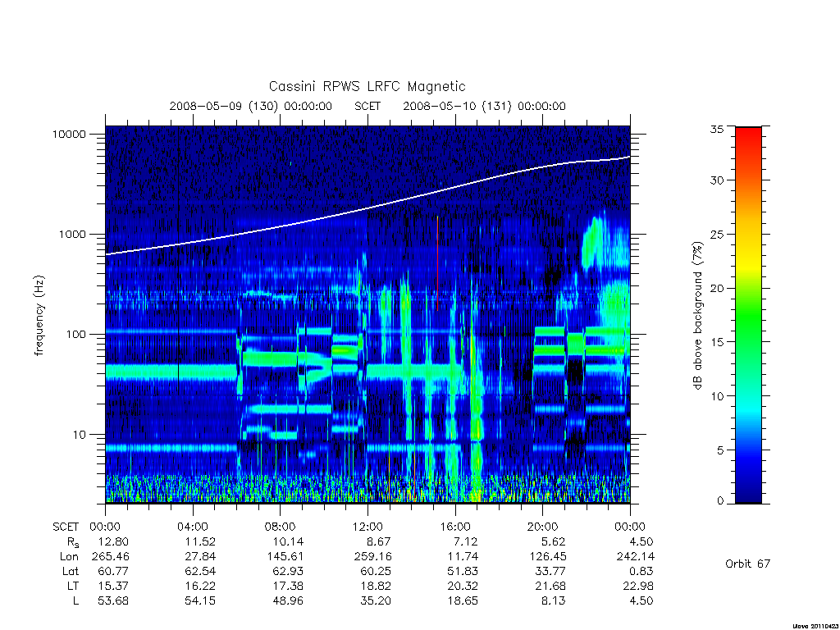Select L-shell value '53.68'

[113, 601]
